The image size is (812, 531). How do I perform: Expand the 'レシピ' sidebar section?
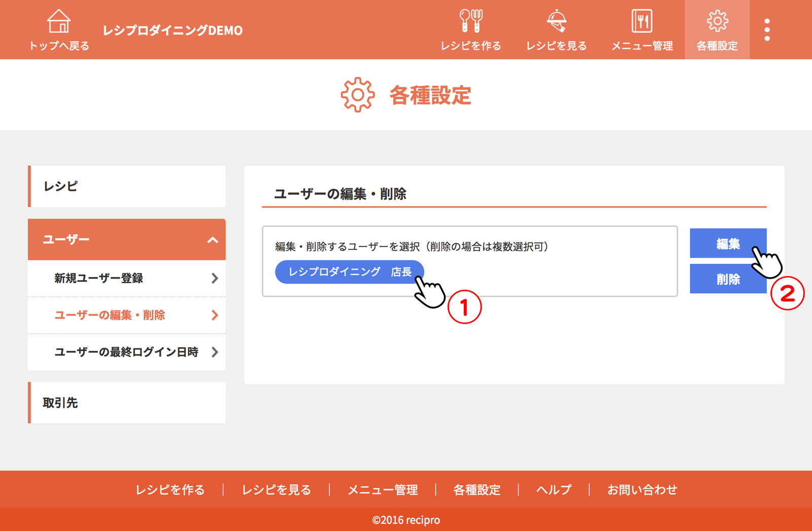click(x=127, y=186)
